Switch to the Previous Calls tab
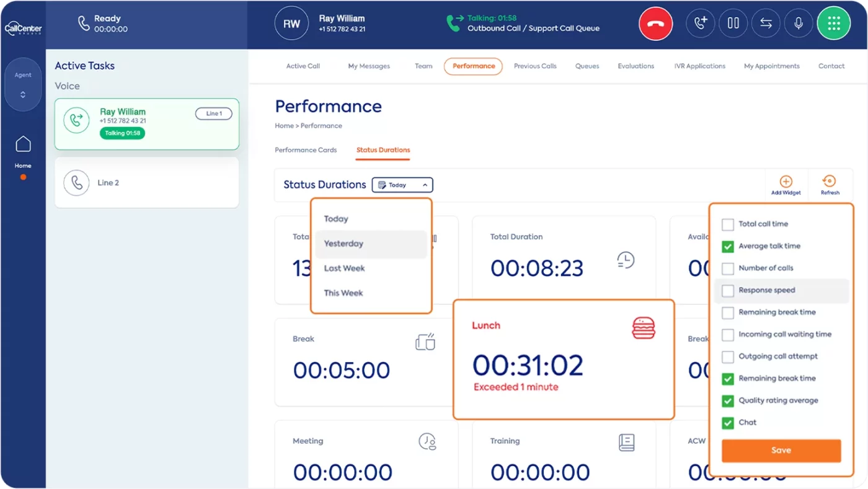The height and width of the screenshot is (489, 868). [x=535, y=66]
